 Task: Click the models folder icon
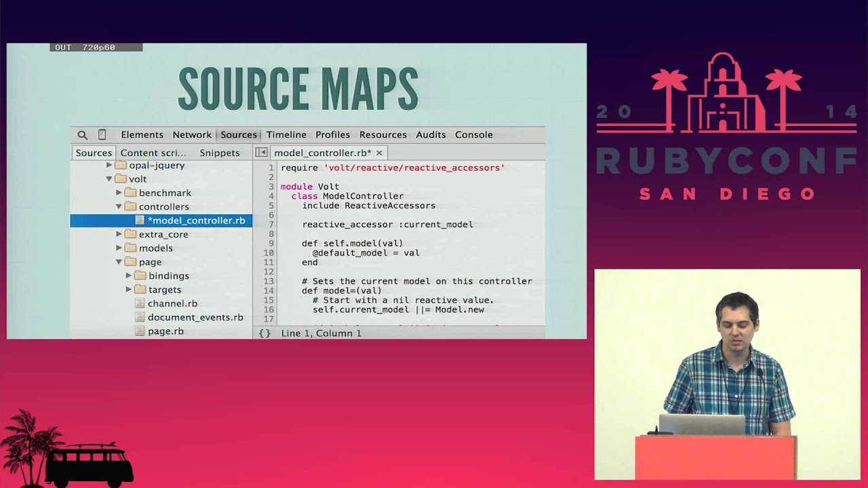(130, 248)
